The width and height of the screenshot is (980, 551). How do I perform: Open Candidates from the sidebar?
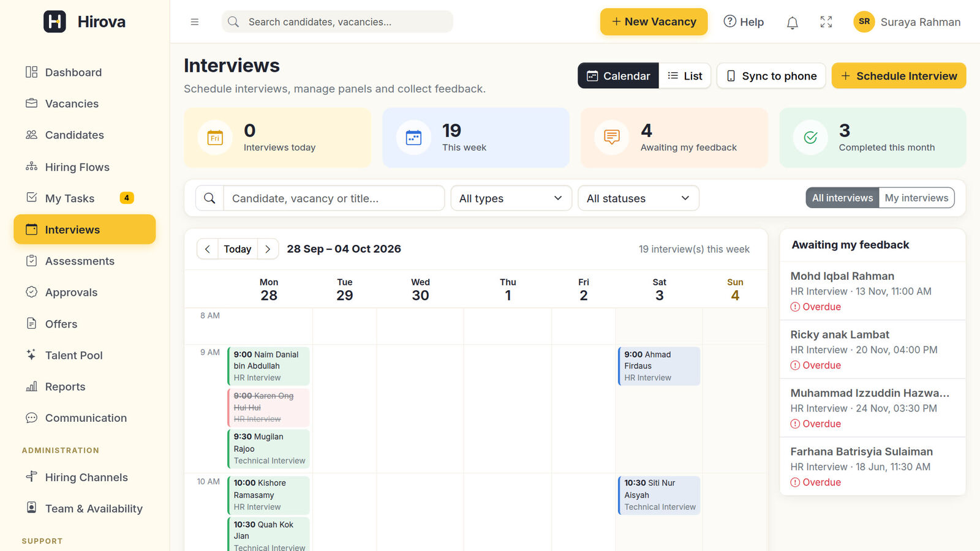[x=85, y=135]
